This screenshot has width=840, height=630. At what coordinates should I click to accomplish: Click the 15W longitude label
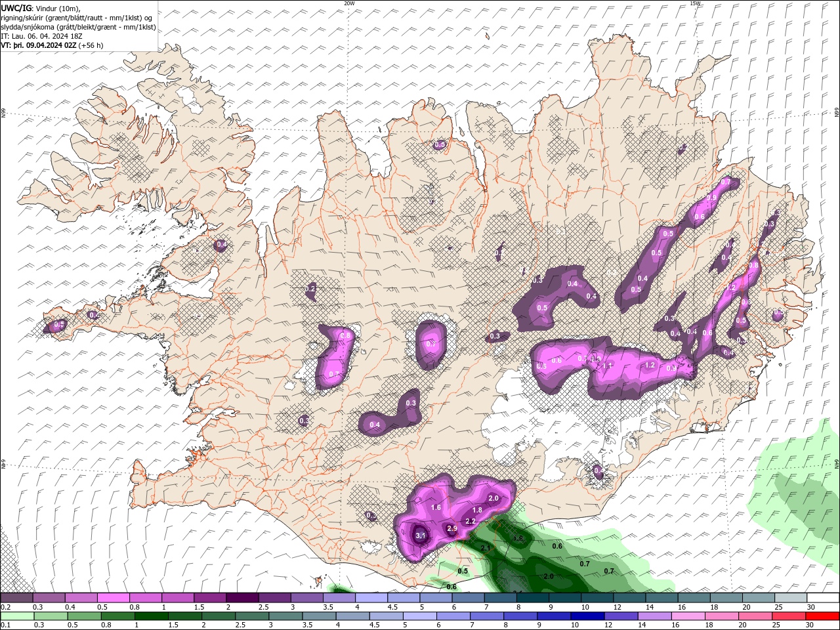(x=695, y=3)
